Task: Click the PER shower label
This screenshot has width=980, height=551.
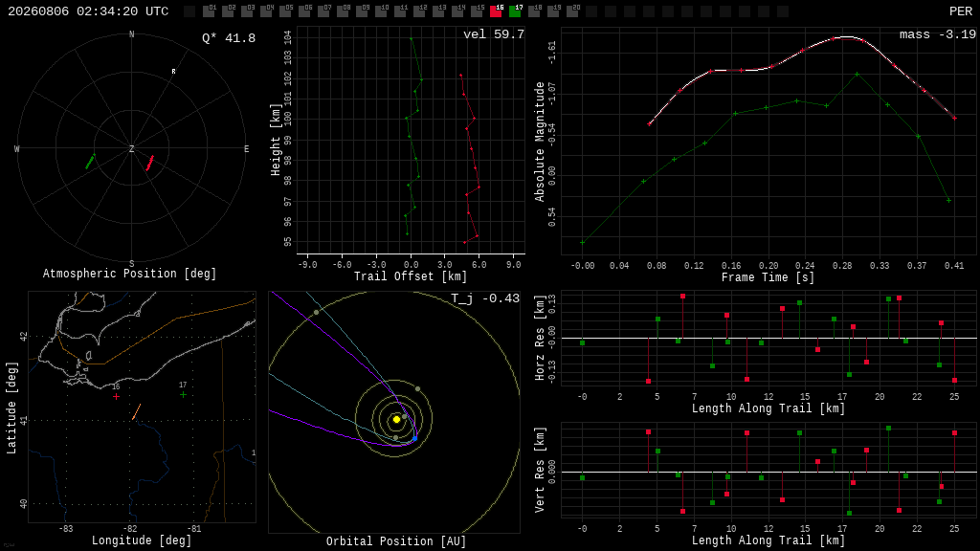Action: tap(961, 11)
